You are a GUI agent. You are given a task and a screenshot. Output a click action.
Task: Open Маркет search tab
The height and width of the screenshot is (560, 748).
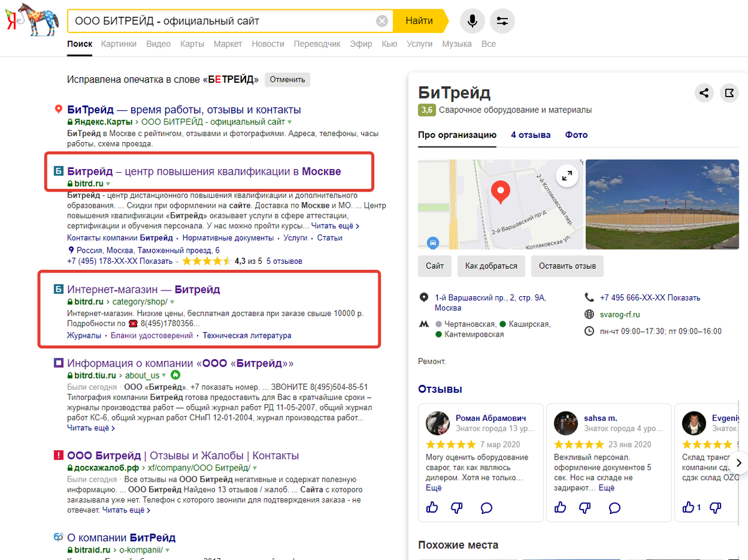(x=228, y=44)
